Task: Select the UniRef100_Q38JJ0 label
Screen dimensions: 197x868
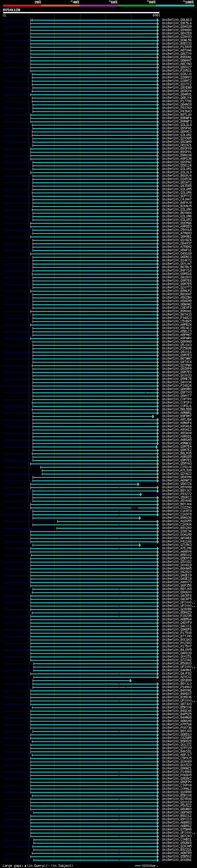Action: point(177,74)
